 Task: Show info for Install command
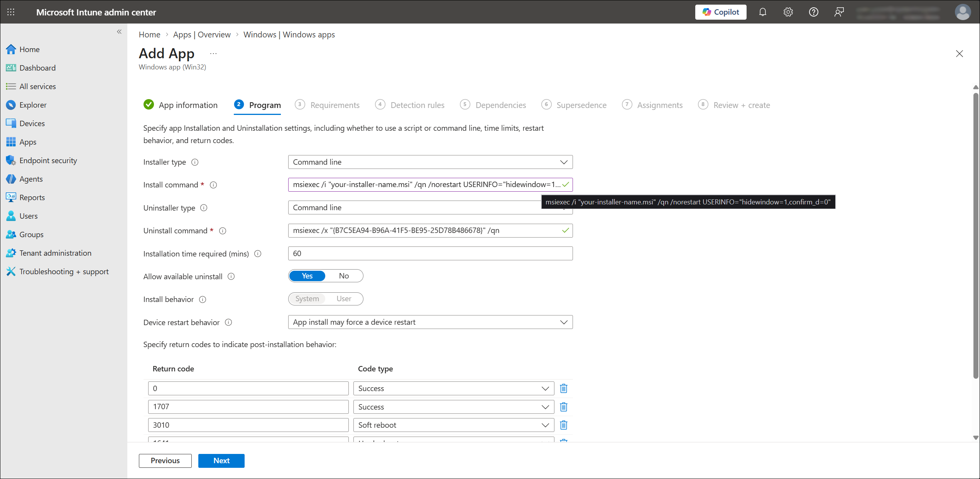click(213, 185)
